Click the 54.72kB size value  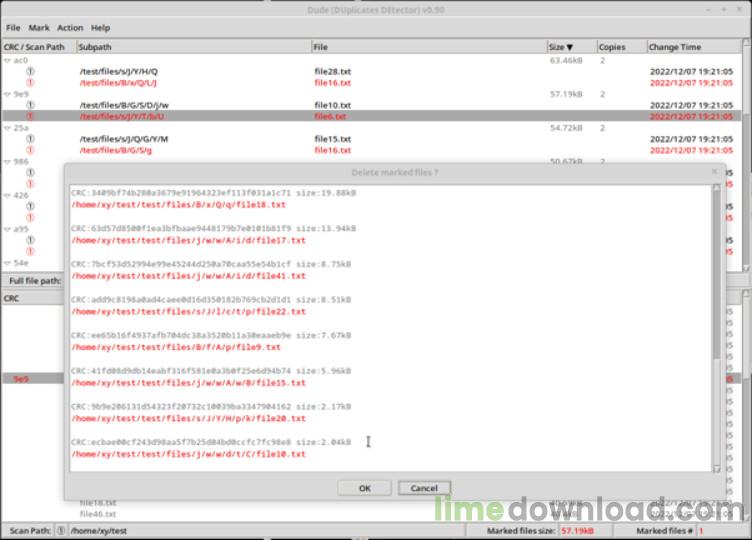(566, 128)
